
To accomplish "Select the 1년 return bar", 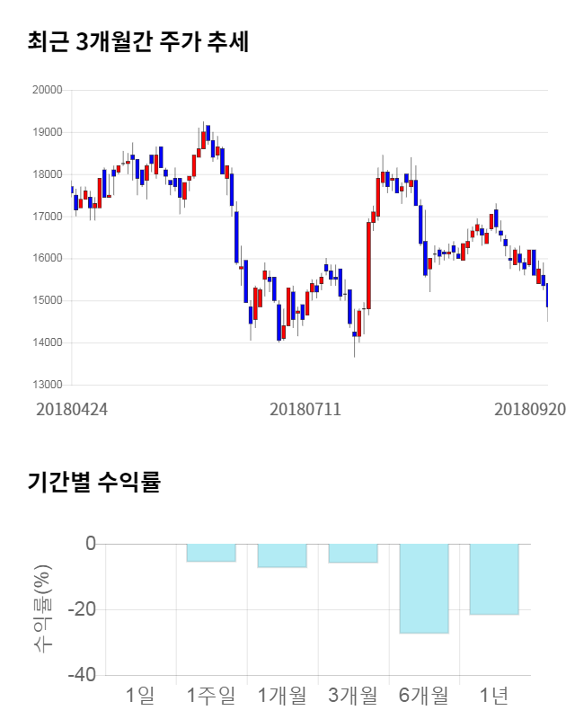I will [495, 579].
